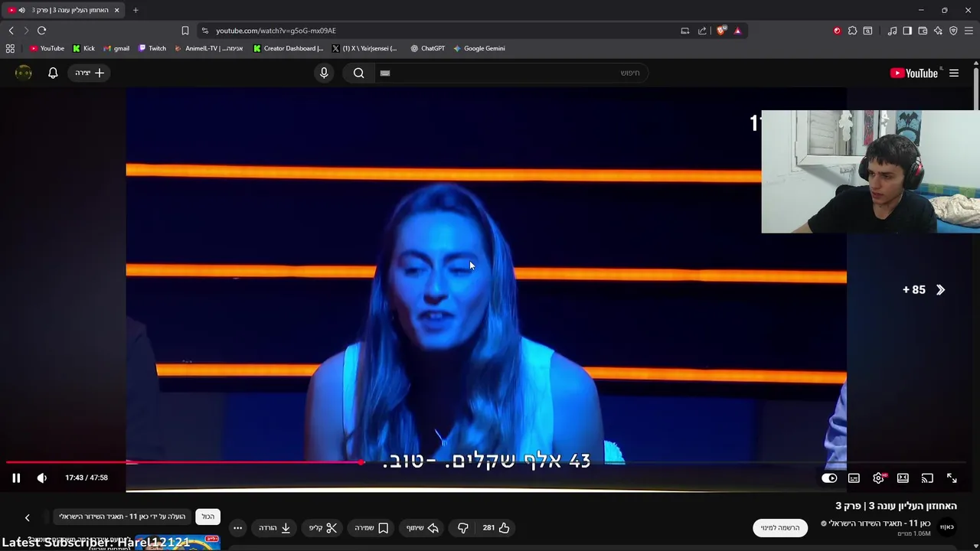The image size is (980, 551).
Task: Switch to theater mode view
Action: point(903,478)
